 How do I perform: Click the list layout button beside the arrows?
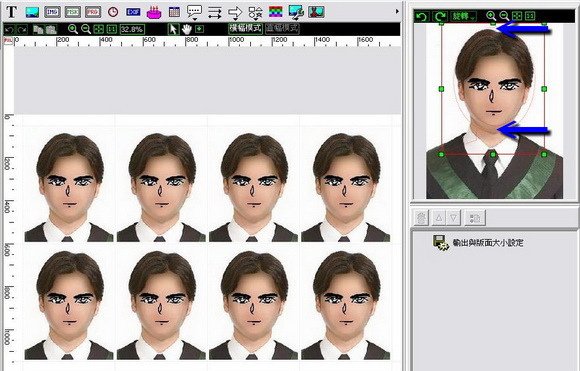tap(475, 217)
